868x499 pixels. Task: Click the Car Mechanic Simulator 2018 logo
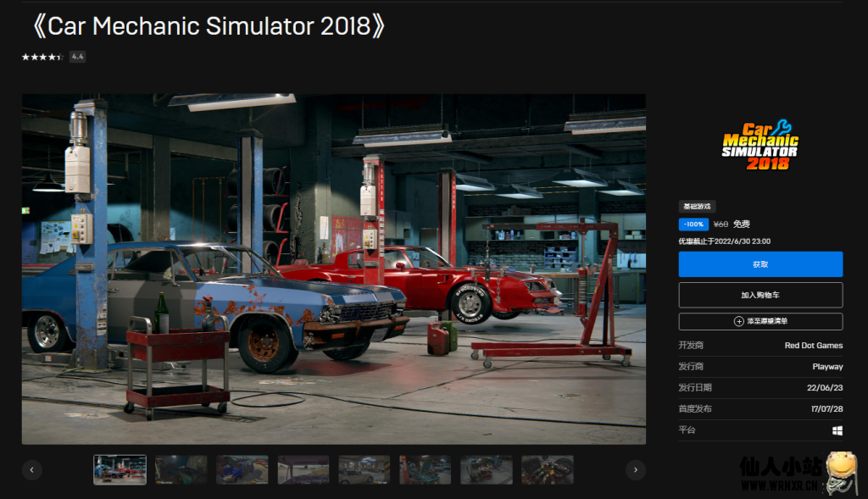tap(760, 146)
